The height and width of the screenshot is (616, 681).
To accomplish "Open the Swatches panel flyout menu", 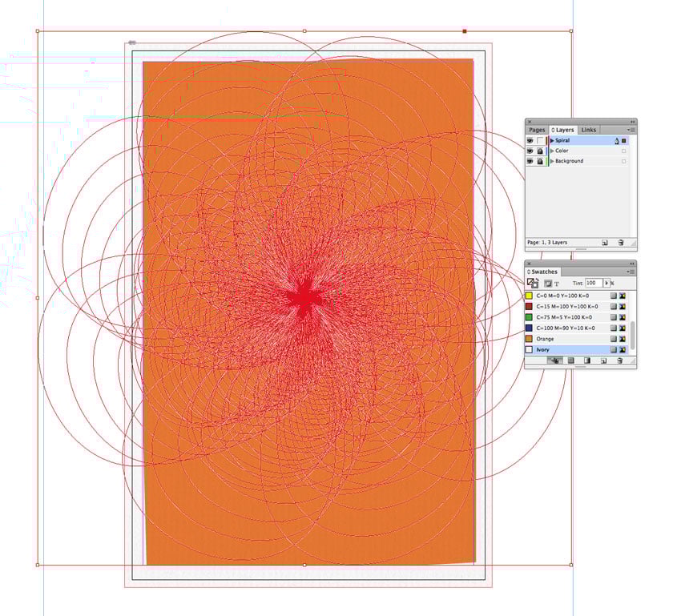I will (x=631, y=272).
